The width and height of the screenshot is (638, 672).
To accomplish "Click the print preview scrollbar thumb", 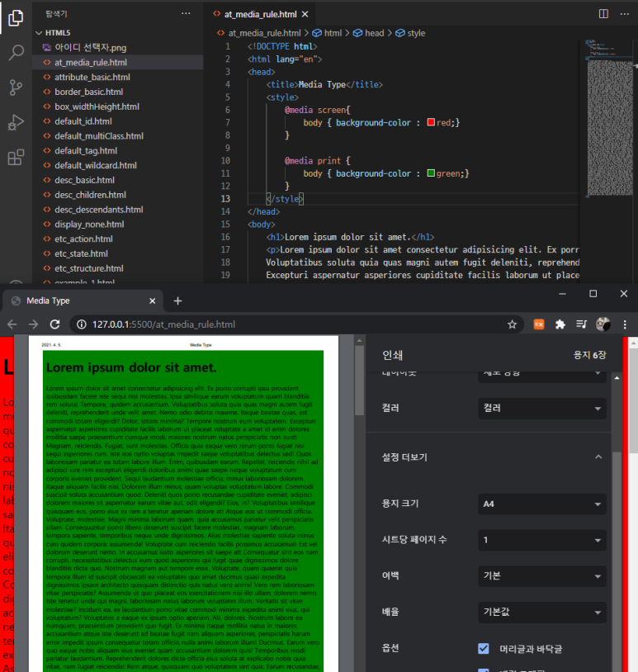I will tap(360, 380).
